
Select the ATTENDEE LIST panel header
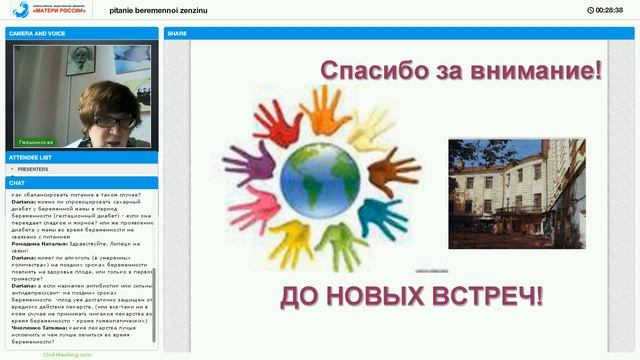tap(82, 158)
